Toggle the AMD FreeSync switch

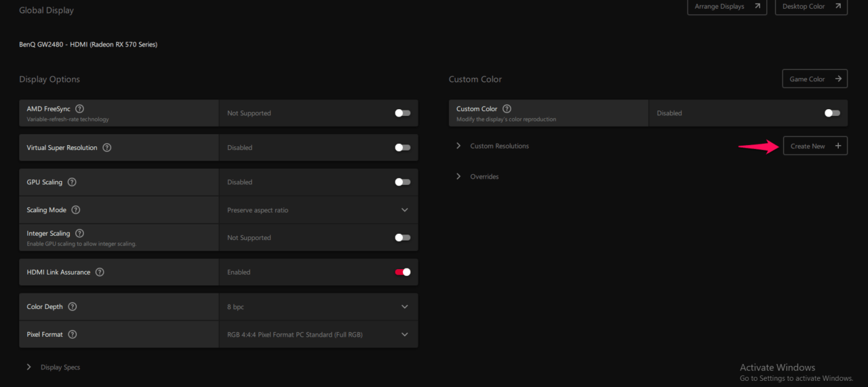[403, 113]
